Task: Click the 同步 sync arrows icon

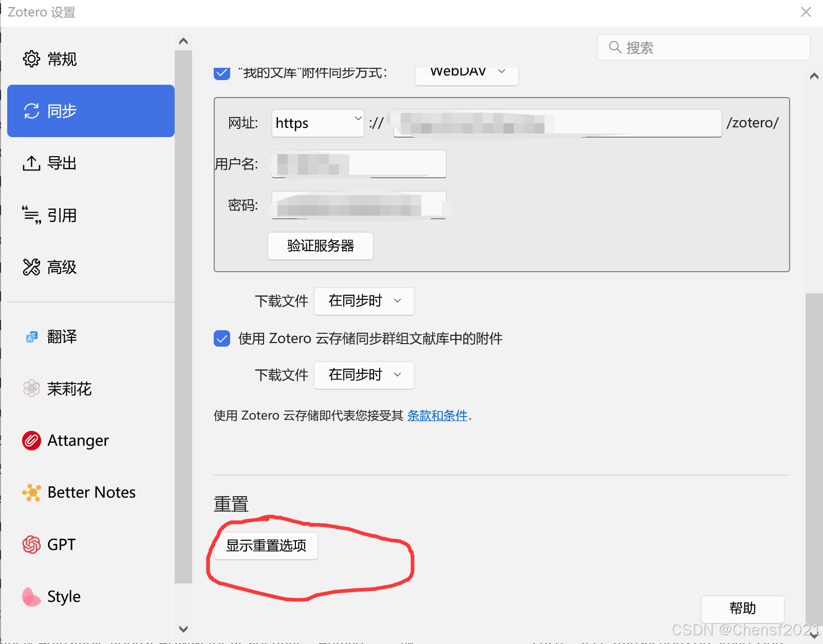Action: coord(31,111)
